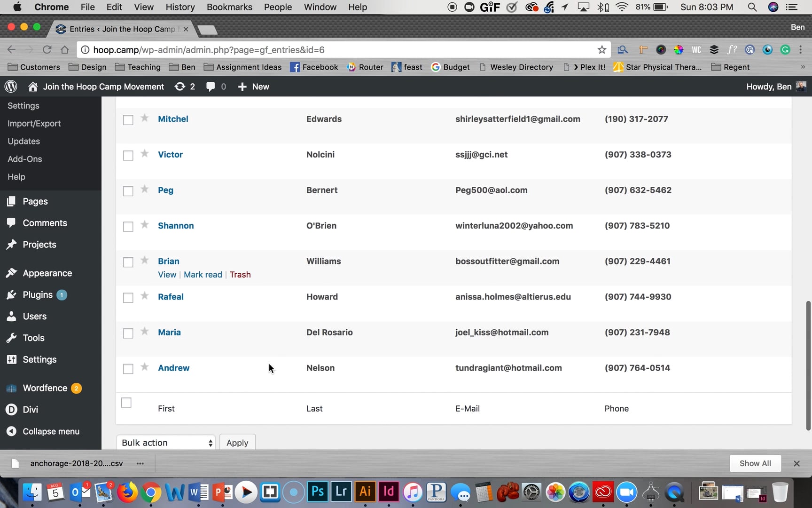
Task: Open the Facebook bookmark
Action: tap(314, 67)
